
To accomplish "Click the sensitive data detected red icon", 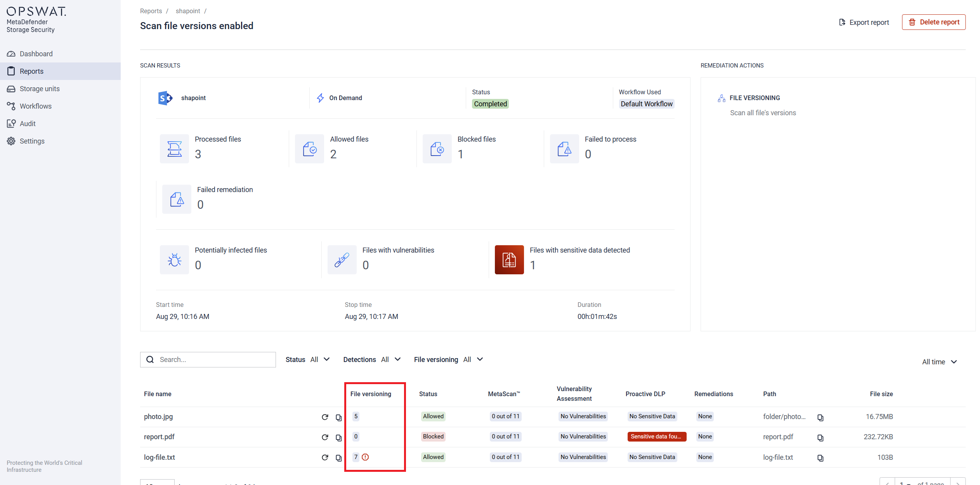I will click(509, 260).
